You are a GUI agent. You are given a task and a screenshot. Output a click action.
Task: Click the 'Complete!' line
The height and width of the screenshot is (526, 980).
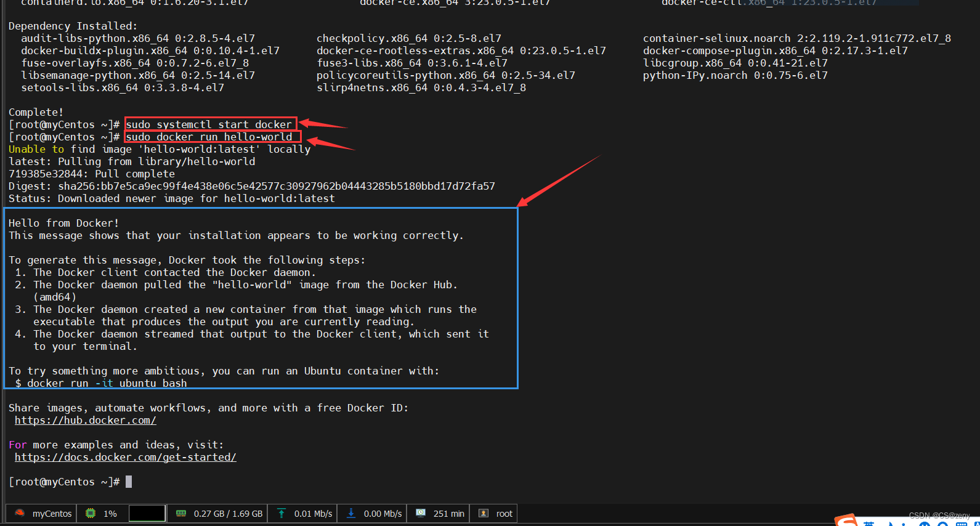tap(36, 112)
